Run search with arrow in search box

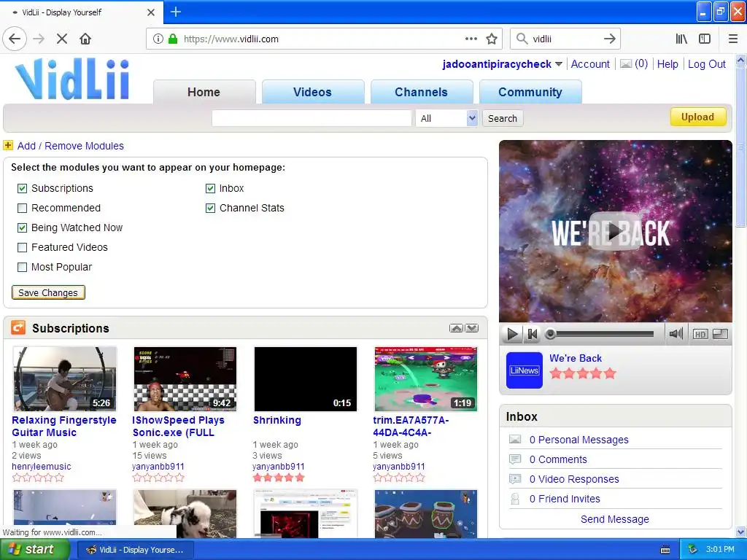coord(609,39)
